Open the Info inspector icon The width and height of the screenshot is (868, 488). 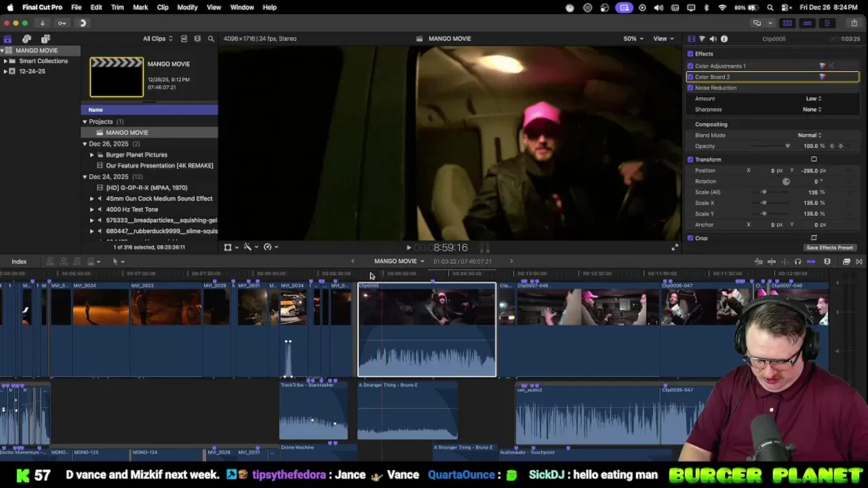724,39
